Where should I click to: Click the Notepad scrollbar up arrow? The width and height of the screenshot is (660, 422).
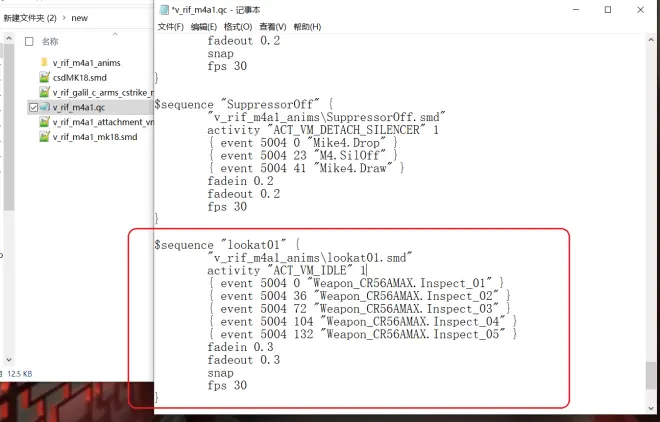coord(651,40)
